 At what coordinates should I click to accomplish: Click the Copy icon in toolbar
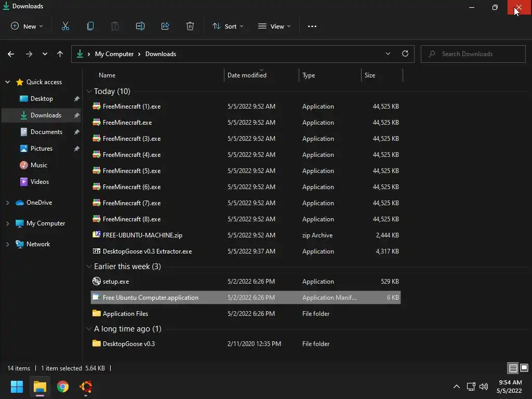pyautogui.click(x=90, y=26)
